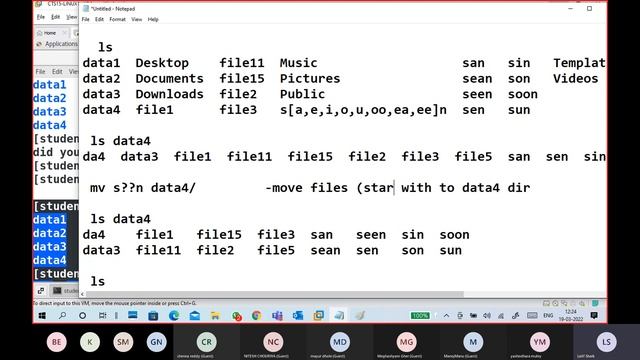Show hidden system tray icons chevron

point(447,316)
